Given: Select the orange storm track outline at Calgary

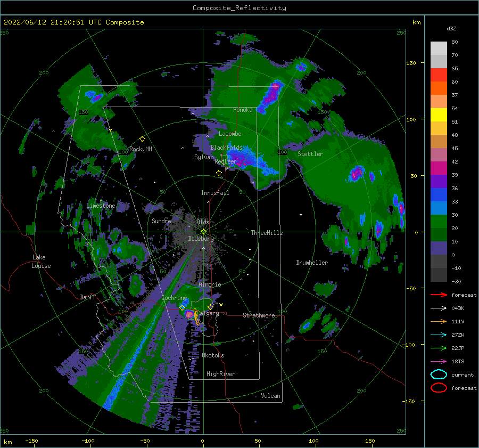Looking at the screenshot, I should tap(196, 317).
